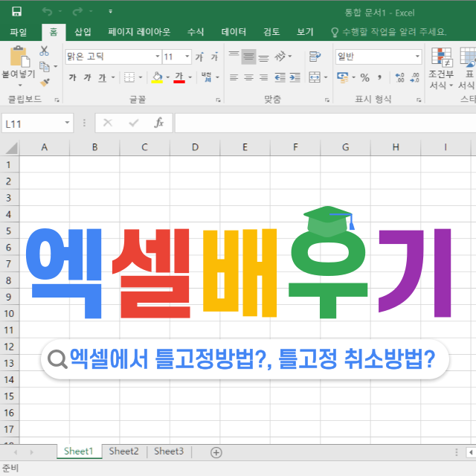Click the Merge and Center icon

(x=315, y=77)
